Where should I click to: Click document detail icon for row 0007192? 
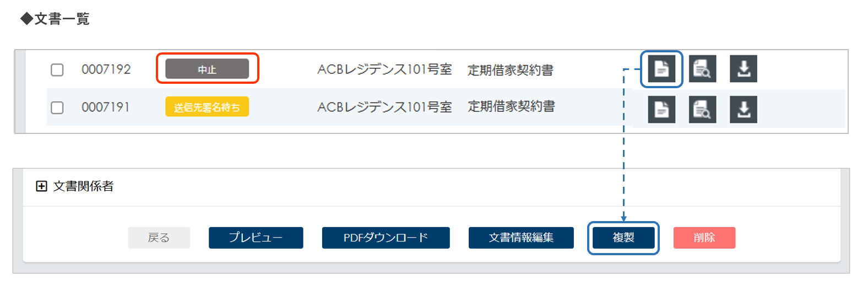(x=661, y=69)
